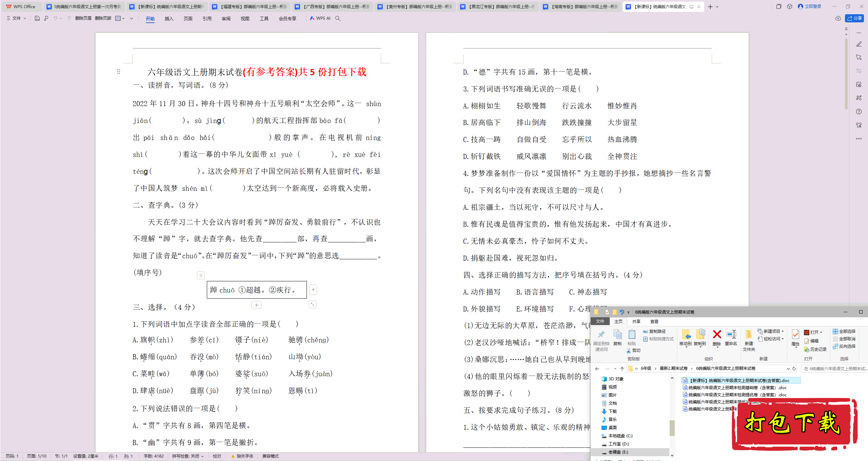Click the 分享 share button
This screenshot has height=461, width=868.
pos(854,18)
